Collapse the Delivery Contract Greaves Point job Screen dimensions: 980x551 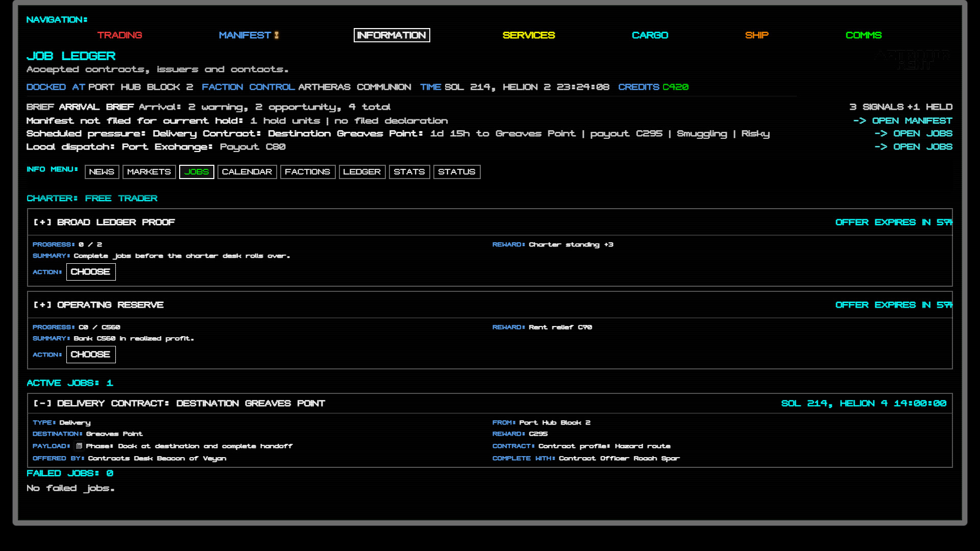(42, 404)
